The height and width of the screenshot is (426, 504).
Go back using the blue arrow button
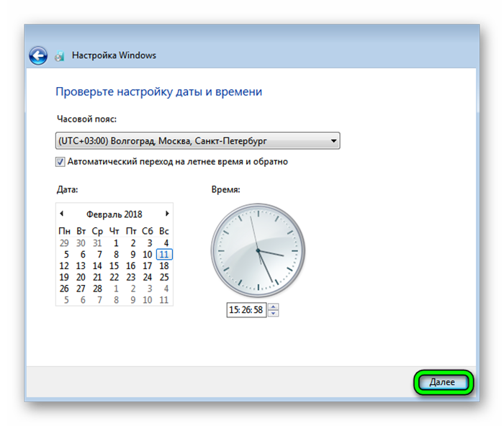coord(38,55)
